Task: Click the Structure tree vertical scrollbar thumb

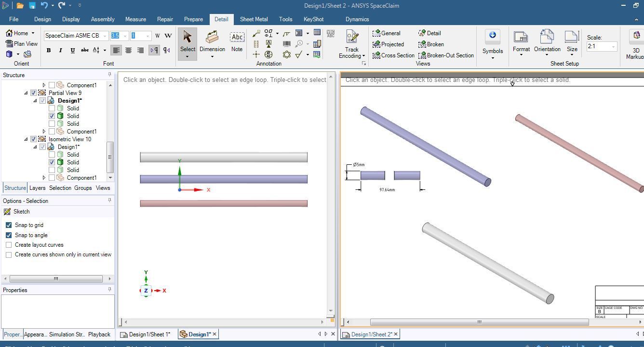Action: [x=110, y=157]
